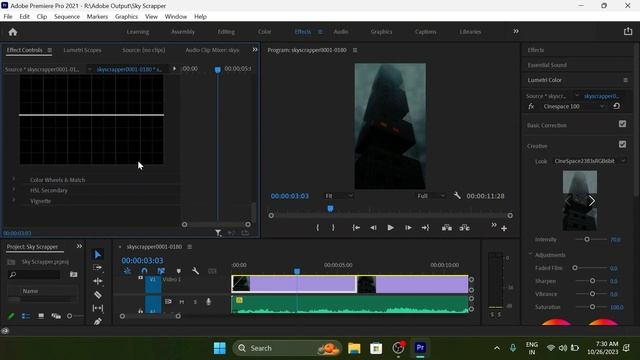Go to the Home screen icon

[x=13, y=32]
